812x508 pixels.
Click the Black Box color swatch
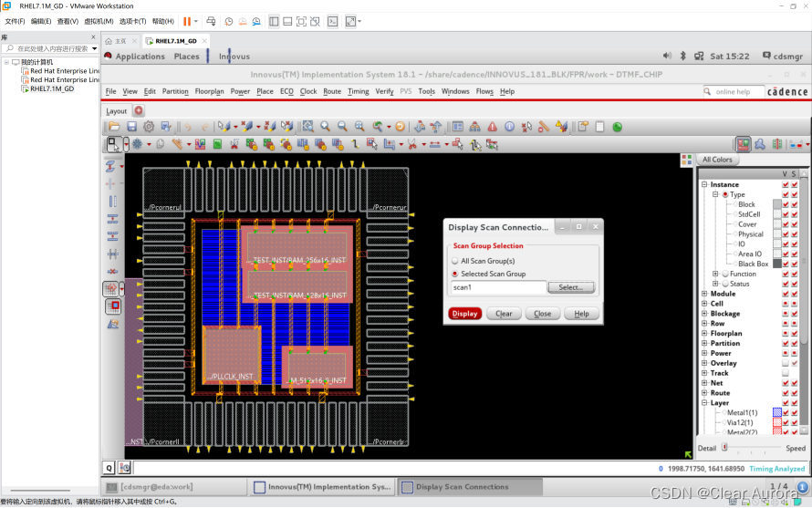click(776, 264)
